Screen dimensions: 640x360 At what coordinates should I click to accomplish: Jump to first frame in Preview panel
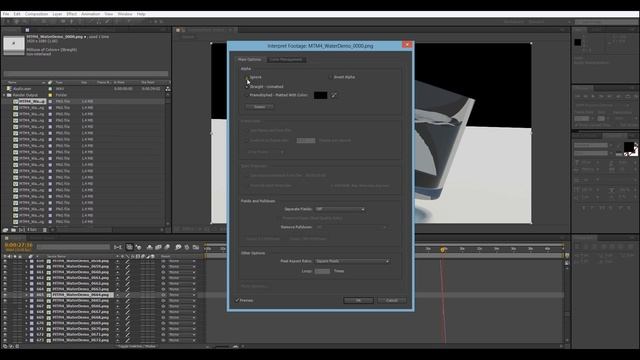click(578, 96)
